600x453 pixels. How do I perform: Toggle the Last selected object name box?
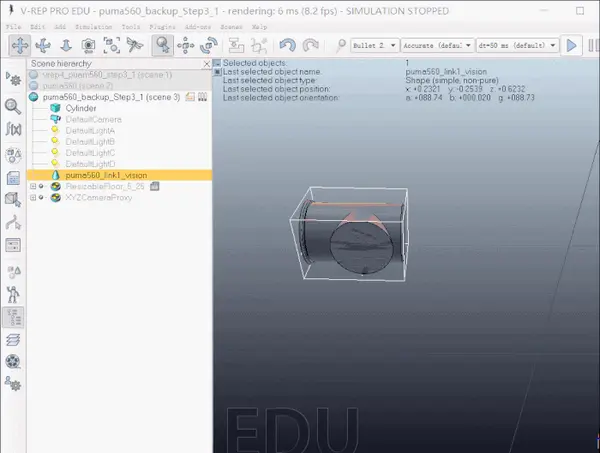coord(217,72)
